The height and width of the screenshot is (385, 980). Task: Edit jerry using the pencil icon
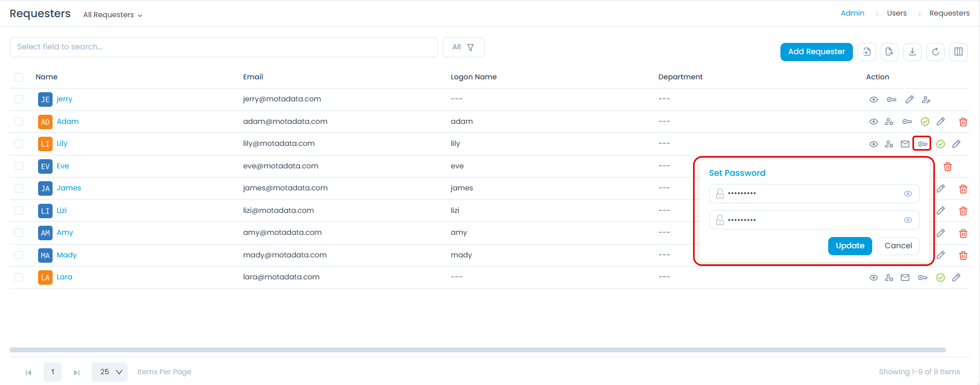click(910, 100)
